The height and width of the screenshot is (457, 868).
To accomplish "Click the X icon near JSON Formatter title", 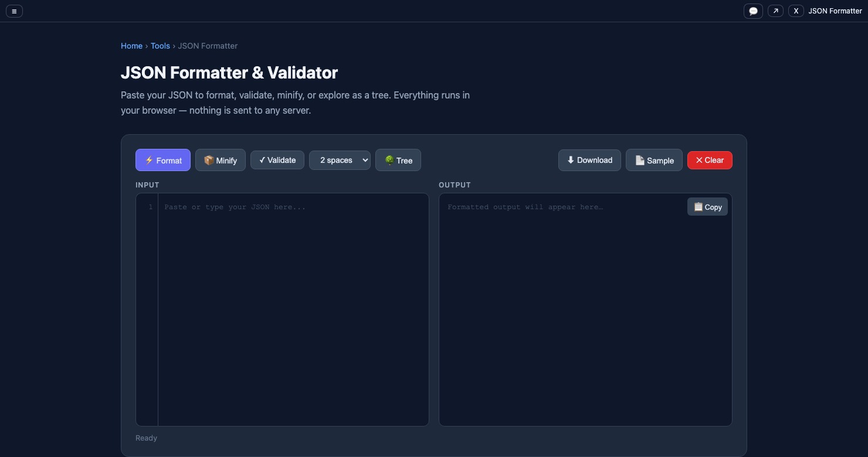I will 796,11.
